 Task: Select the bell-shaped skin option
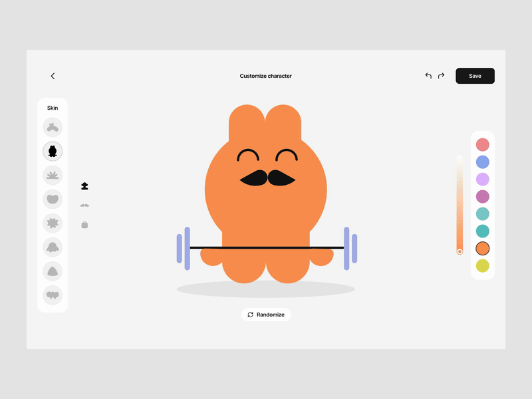pos(53,247)
